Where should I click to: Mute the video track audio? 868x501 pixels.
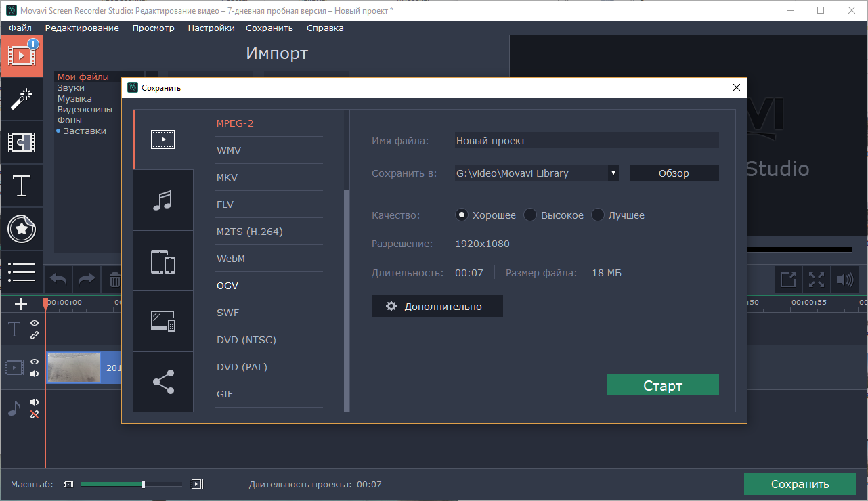[x=35, y=374]
